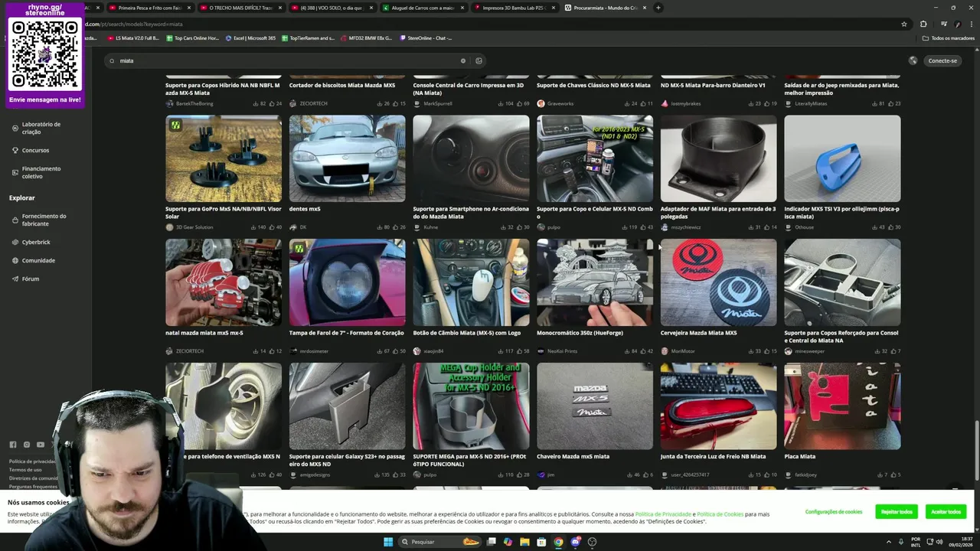
Task: Open Política de Privacidade link in cookie banner
Action: click(x=663, y=514)
